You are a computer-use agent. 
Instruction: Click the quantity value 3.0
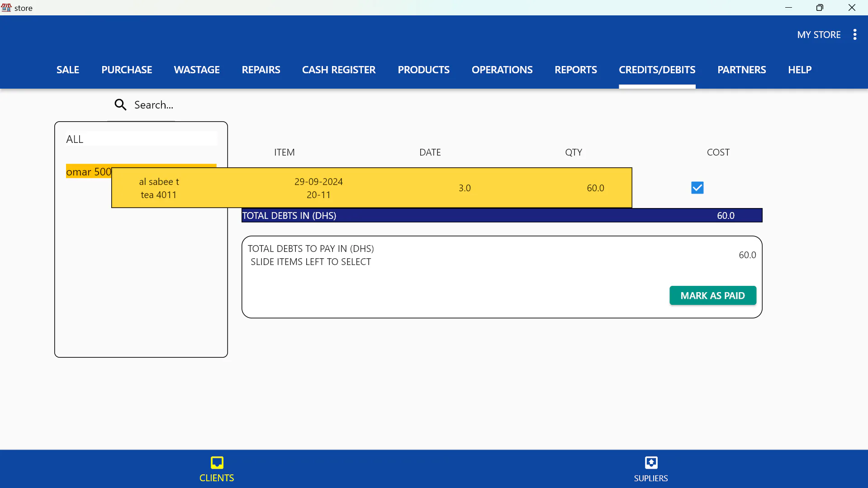(x=465, y=188)
